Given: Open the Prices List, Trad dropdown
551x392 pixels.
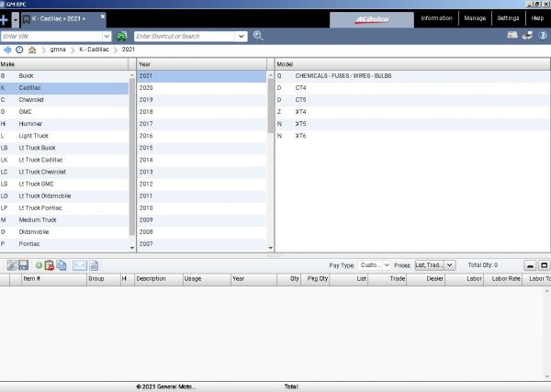Looking at the screenshot, I should [x=435, y=265].
